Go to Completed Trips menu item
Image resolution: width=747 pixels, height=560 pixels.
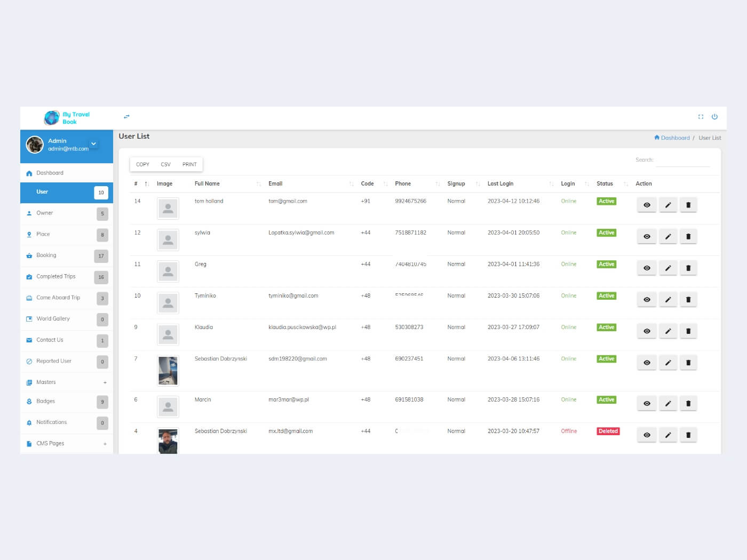[x=56, y=277]
